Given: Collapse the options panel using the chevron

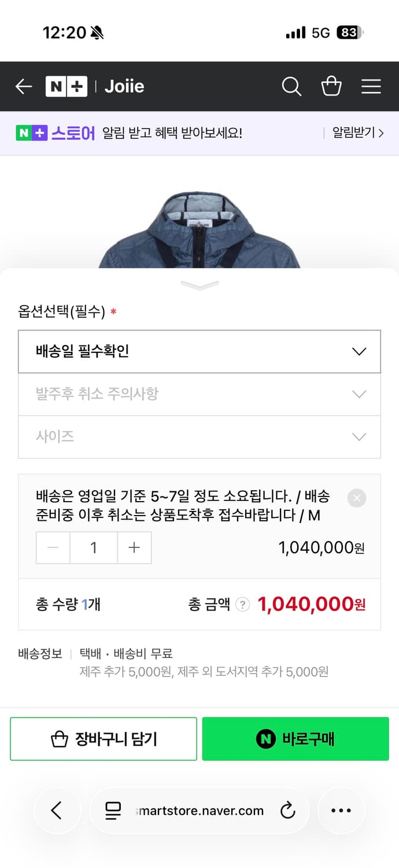Looking at the screenshot, I should [199, 284].
